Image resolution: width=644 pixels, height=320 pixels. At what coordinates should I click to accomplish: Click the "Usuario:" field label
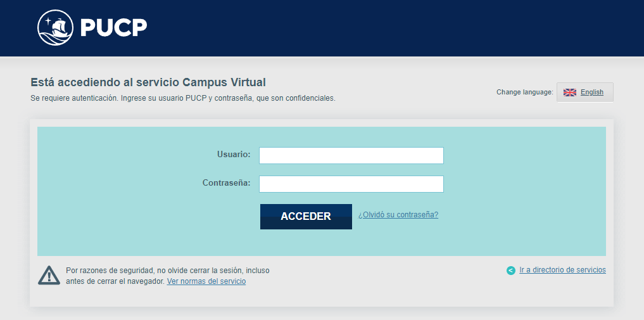point(234,154)
